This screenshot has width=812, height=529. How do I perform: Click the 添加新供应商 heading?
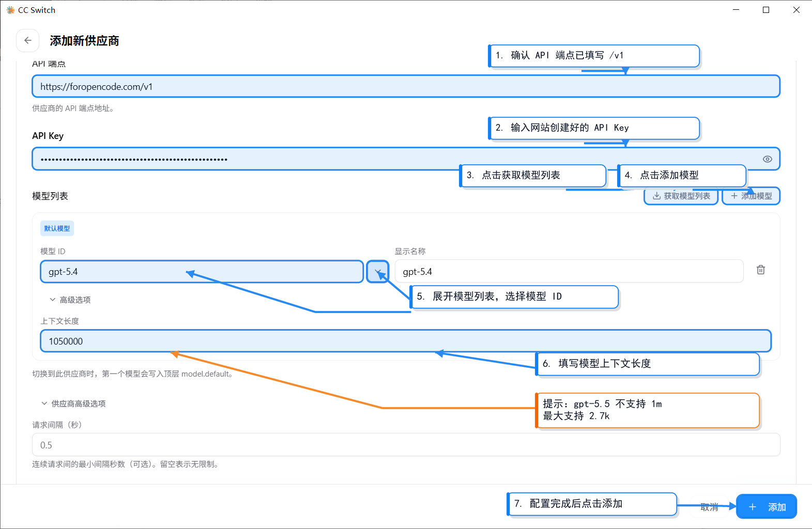click(84, 41)
